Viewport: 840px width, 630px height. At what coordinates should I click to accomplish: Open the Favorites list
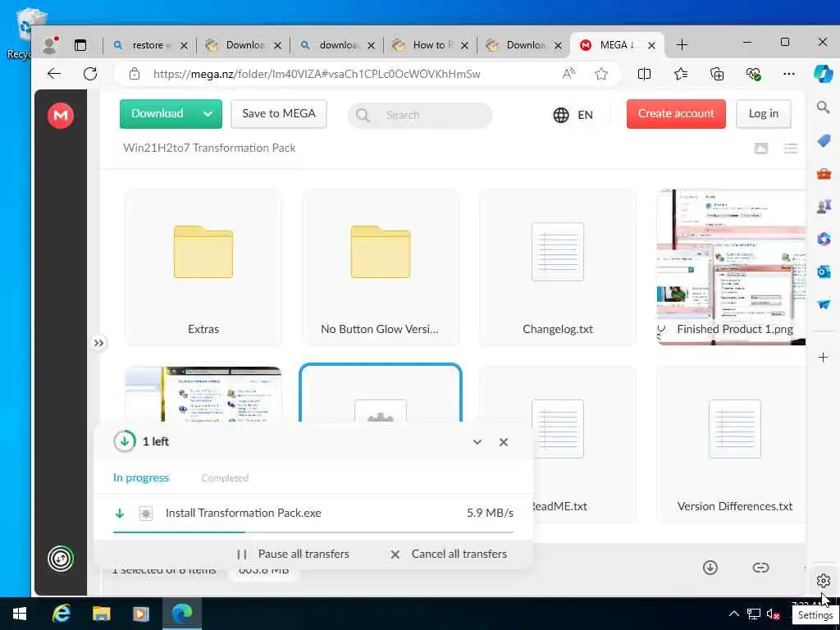click(x=681, y=74)
